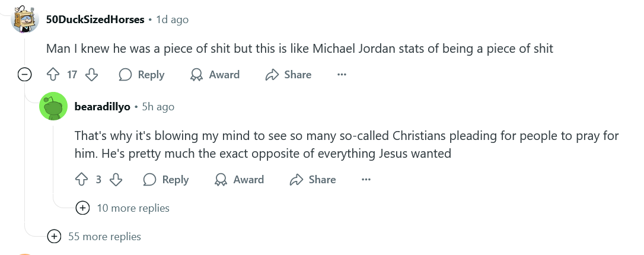Click bearadillyo's green avatar
The width and height of the screenshot is (644, 255).
point(53,107)
